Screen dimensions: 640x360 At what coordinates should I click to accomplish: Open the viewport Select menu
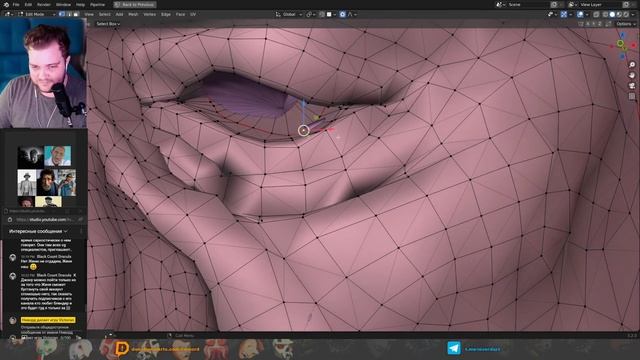tap(104, 14)
